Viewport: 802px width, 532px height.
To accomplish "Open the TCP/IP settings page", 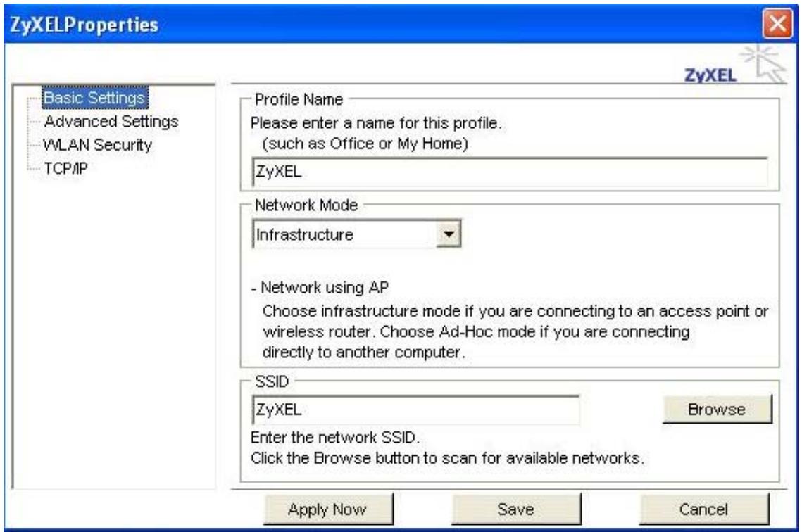I will point(65,168).
